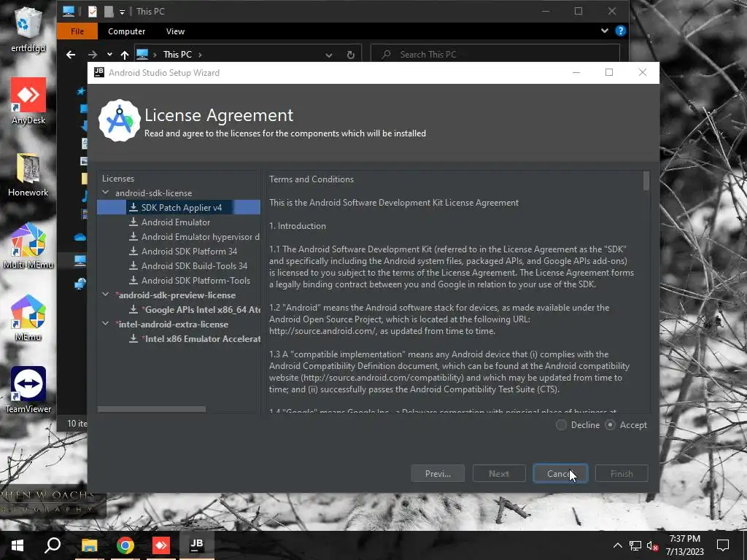Collapse the android-sdk-license group
Viewport: 747px width, 560px height.
[x=105, y=192]
